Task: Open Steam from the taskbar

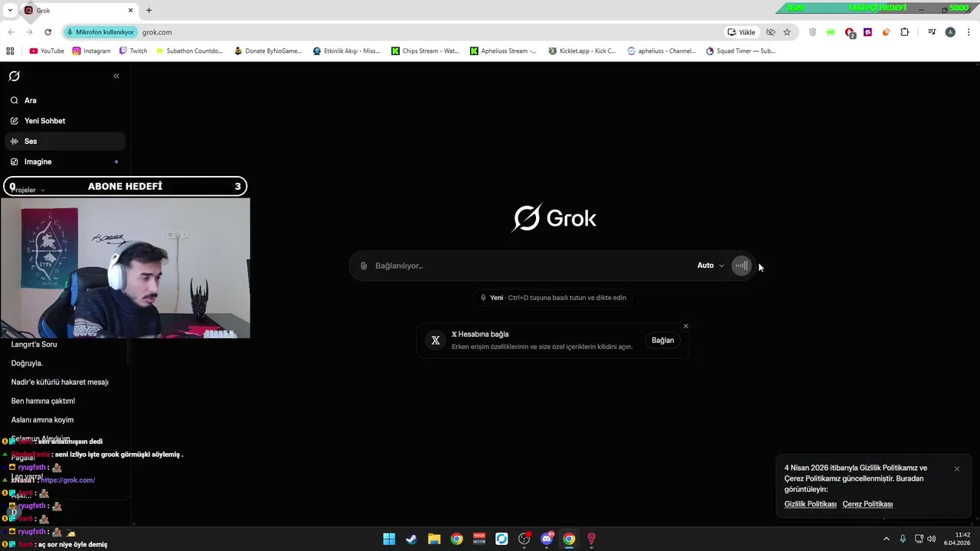Action: click(411, 539)
